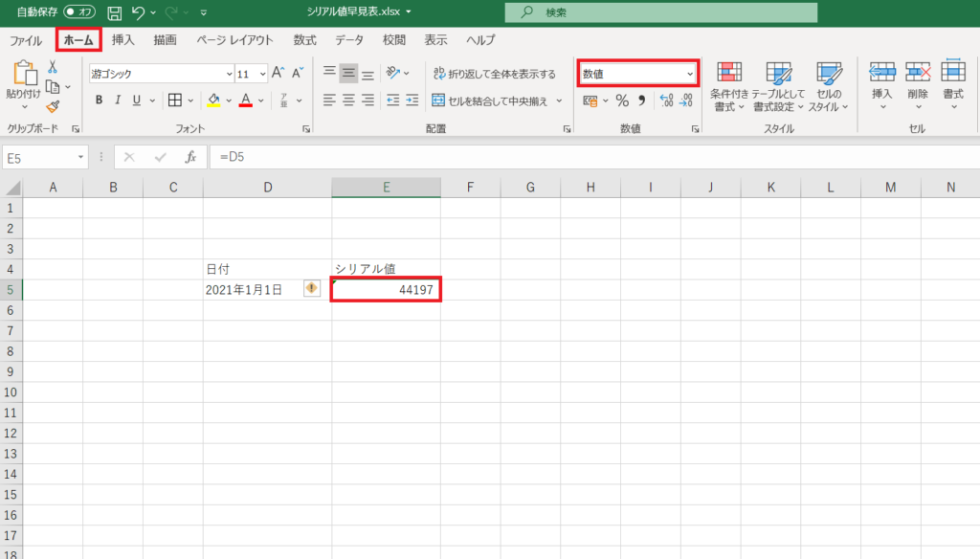Switch to the Draw (描画) tab
980x559 pixels.
point(165,40)
